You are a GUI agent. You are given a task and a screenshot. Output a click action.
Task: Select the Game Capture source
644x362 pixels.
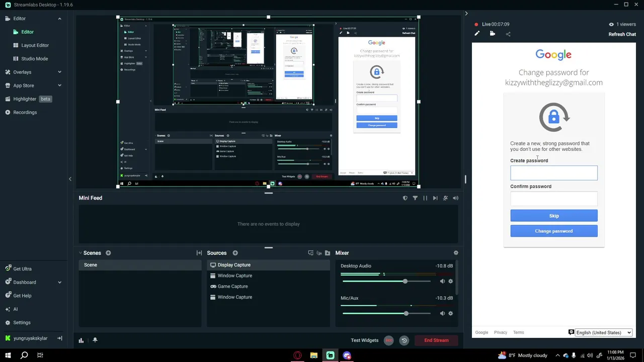(268, 287)
